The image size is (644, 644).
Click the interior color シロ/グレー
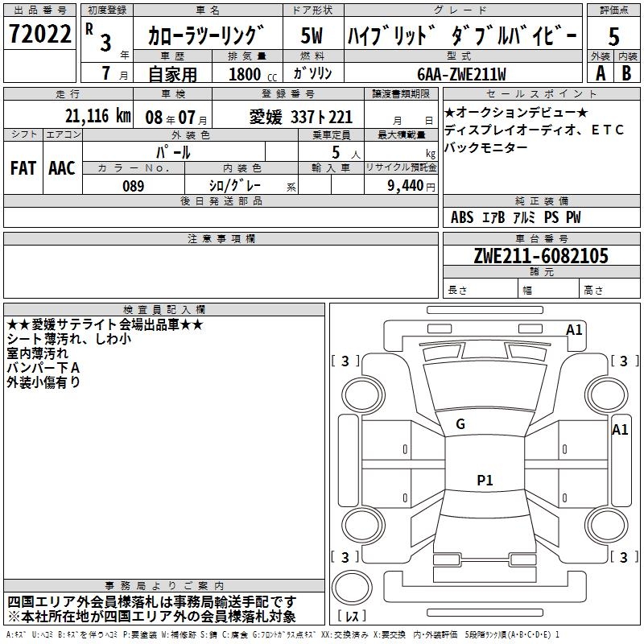(235, 186)
